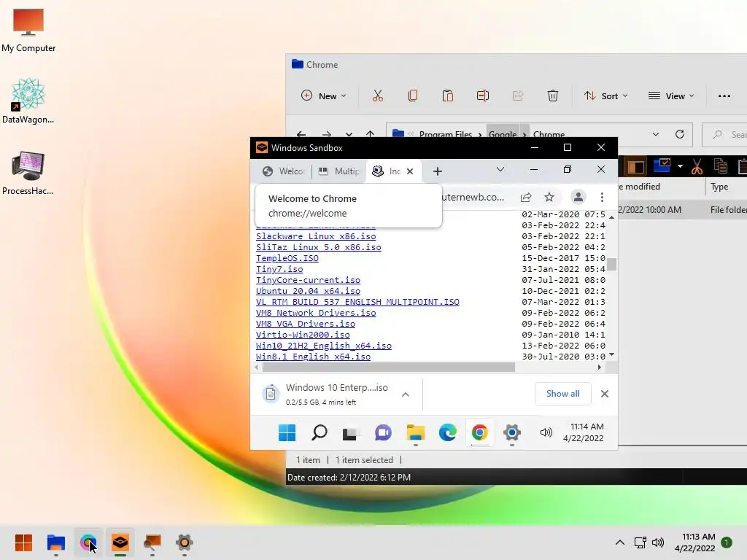Click old-style scissors icon in dark toolbar
747x560 pixels.
pyautogui.click(x=697, y=167)
